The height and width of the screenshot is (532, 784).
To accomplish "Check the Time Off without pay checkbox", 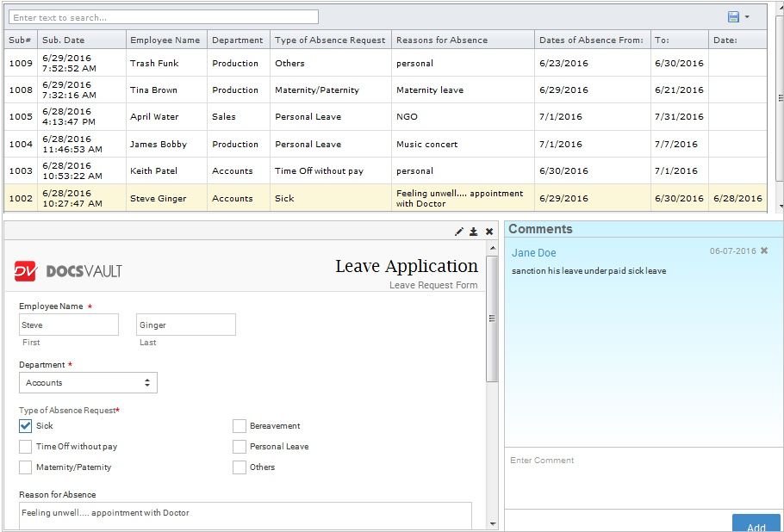I will click(26, 447).
